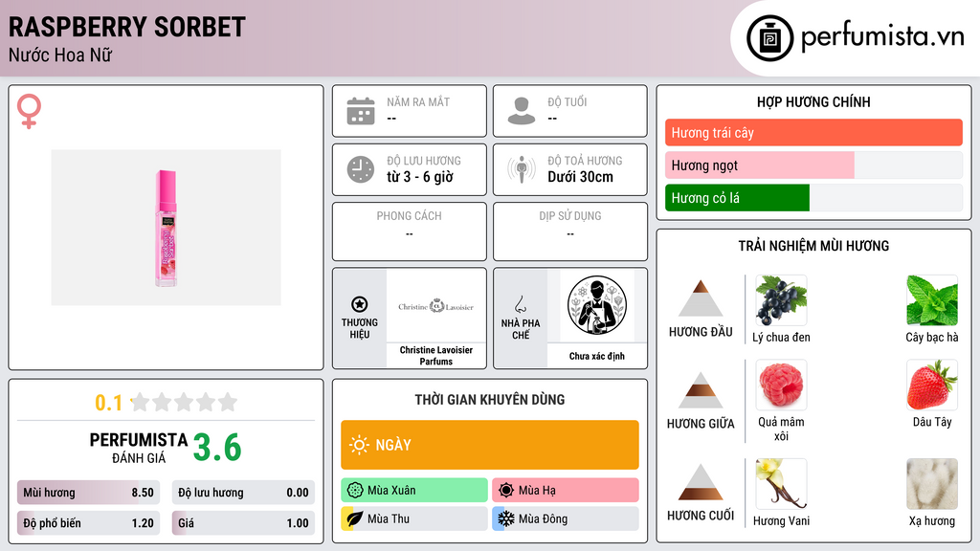This screenshot has height=551, width=980.
Task: Click the Độ phổ biến 1.20 score bar
Action: tap(89, 523)
